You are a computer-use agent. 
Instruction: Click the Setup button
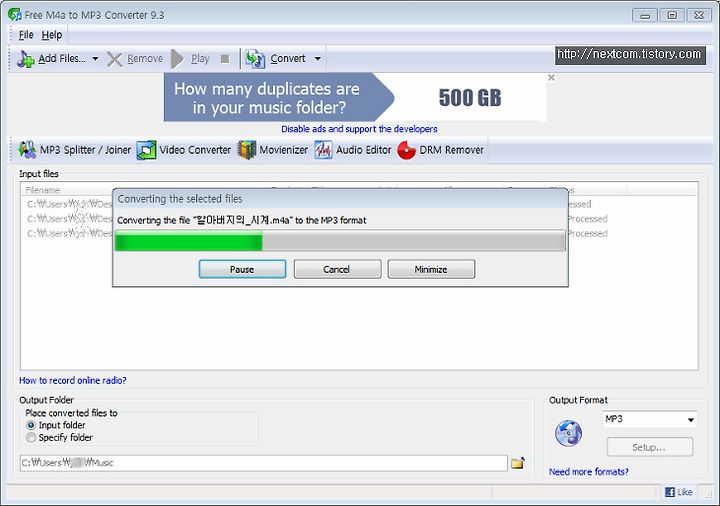649,447
